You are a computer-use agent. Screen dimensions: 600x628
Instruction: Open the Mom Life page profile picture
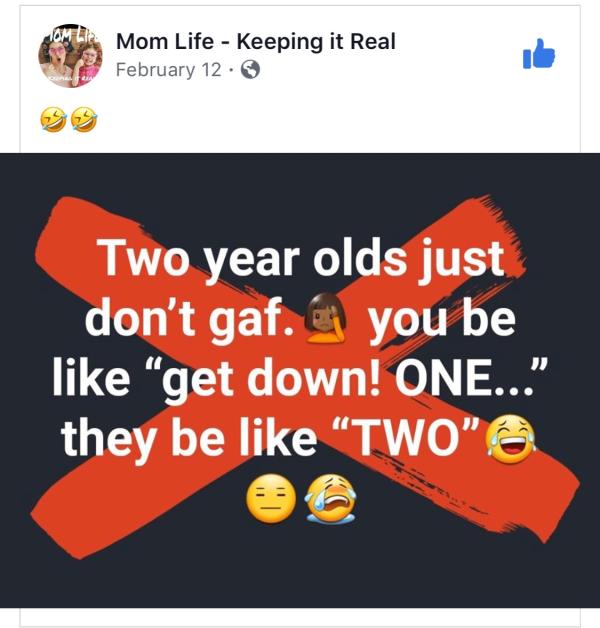coord(70,56)
